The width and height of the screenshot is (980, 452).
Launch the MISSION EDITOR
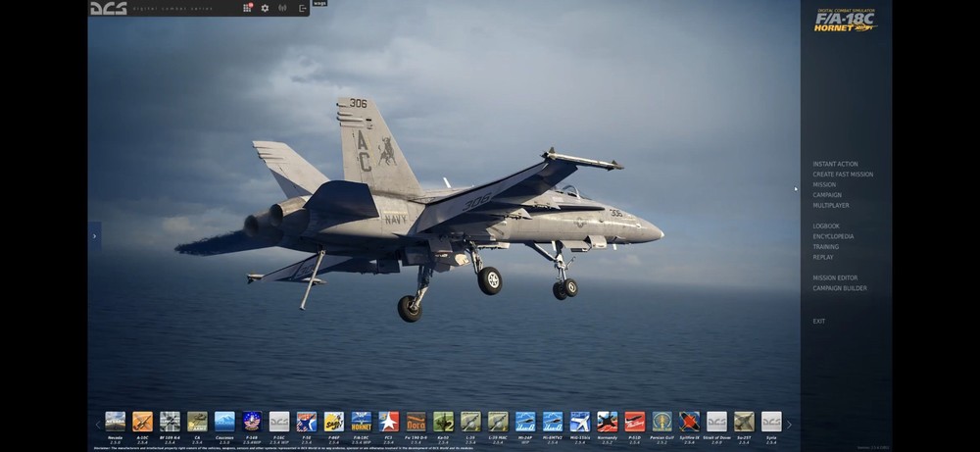(x=835, y=277)
